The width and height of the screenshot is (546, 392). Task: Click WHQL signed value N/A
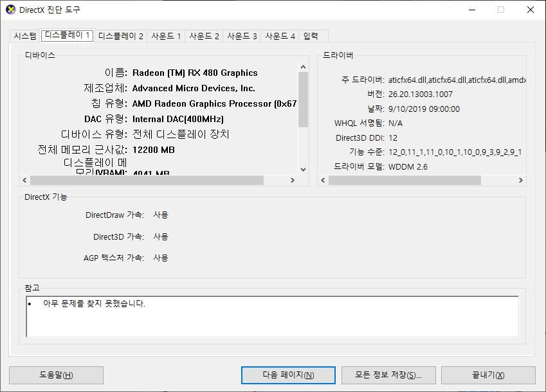[x=396, y=123]
